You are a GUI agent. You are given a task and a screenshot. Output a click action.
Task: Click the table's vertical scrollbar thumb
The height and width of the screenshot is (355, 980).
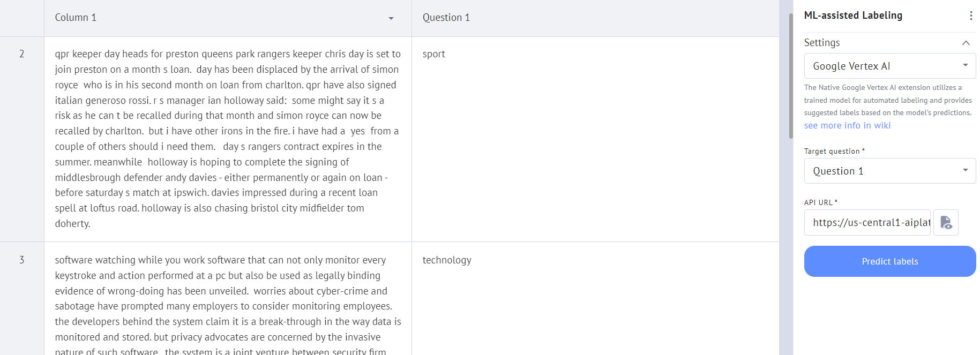[790, 75]
